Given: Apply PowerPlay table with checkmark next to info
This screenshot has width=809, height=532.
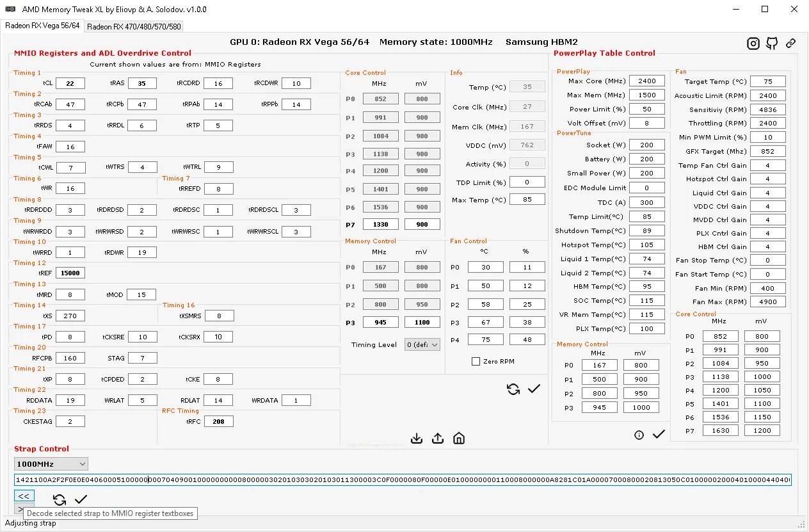Looking at the screenshot, I should pyautogui.click(x=659, y=435).
